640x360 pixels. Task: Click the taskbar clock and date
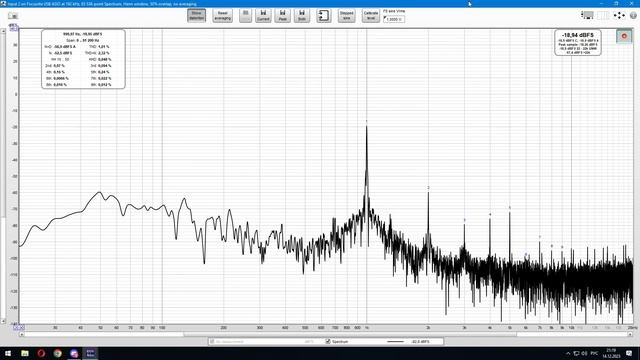click(x=611, y=353)
